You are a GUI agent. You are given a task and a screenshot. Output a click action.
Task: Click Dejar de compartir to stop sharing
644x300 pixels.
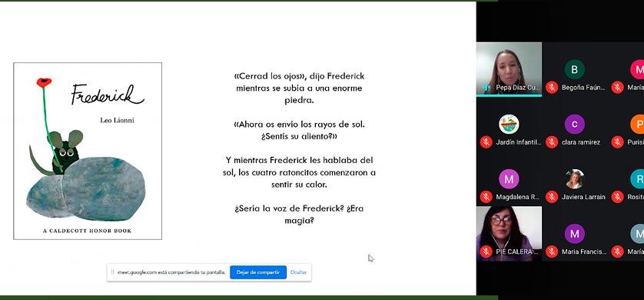tap(258, 272)
